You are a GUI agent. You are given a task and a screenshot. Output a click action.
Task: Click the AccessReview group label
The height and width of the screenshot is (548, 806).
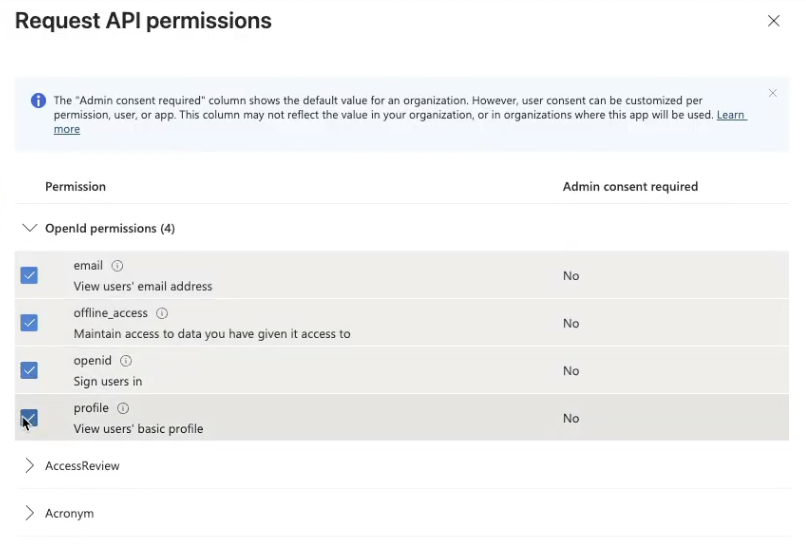(82, 466)
